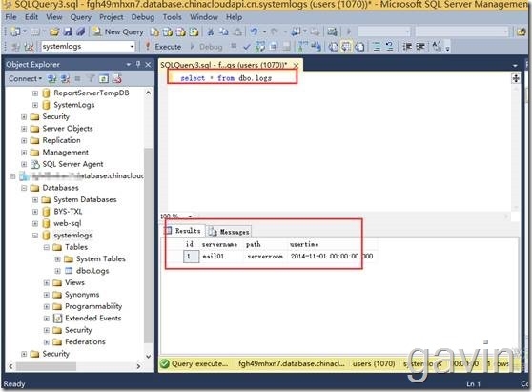Viewport: 532px width, 392px height.
Task: Collapse the Tables folder
Action: [x=47, y=247]
